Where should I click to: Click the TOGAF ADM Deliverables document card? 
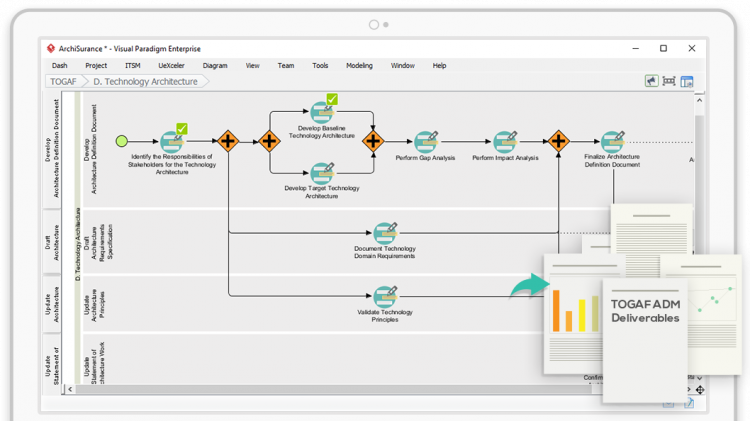coord(645,310)
